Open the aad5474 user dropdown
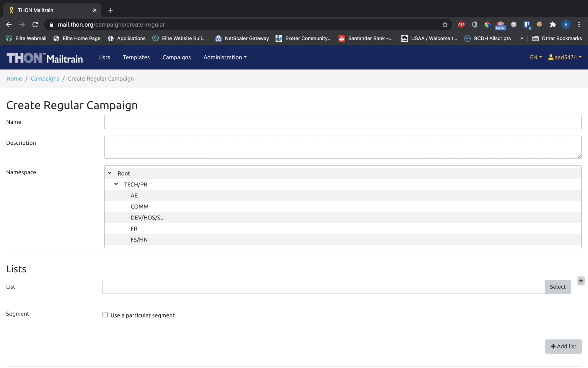 coord(565,57)
